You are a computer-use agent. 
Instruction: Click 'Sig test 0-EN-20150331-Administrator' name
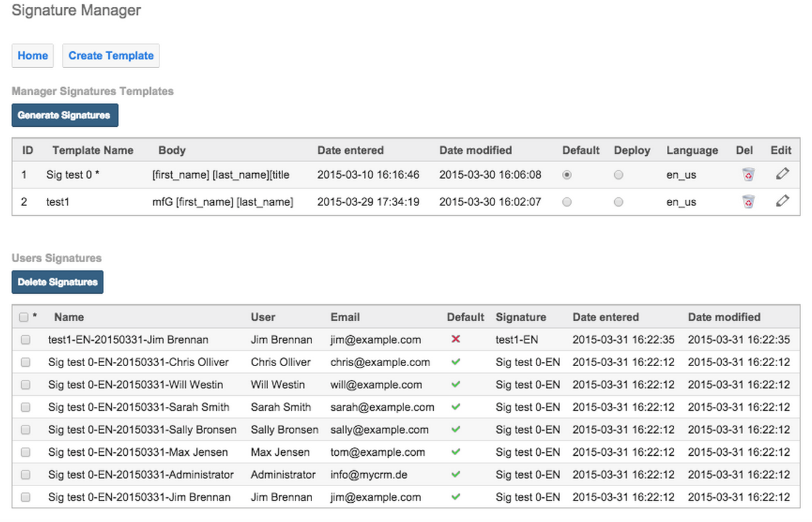pyautogui.click(x=141, y=475)
